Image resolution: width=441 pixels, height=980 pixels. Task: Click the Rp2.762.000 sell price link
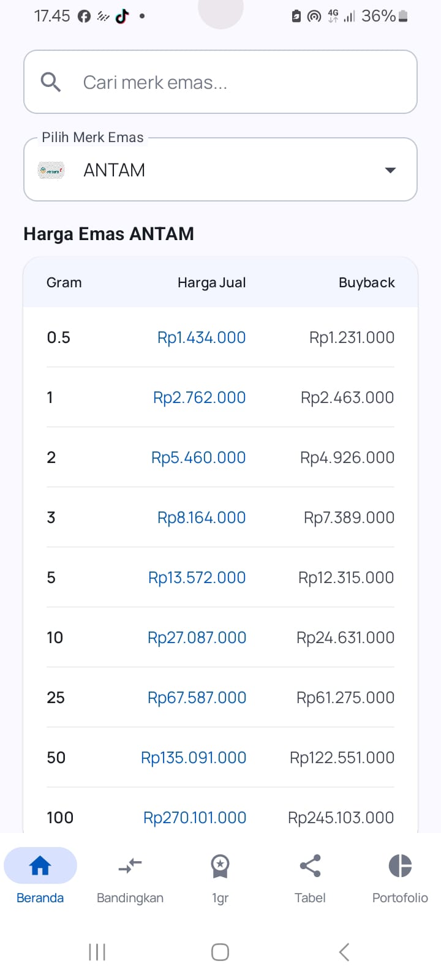click(199, 398)
